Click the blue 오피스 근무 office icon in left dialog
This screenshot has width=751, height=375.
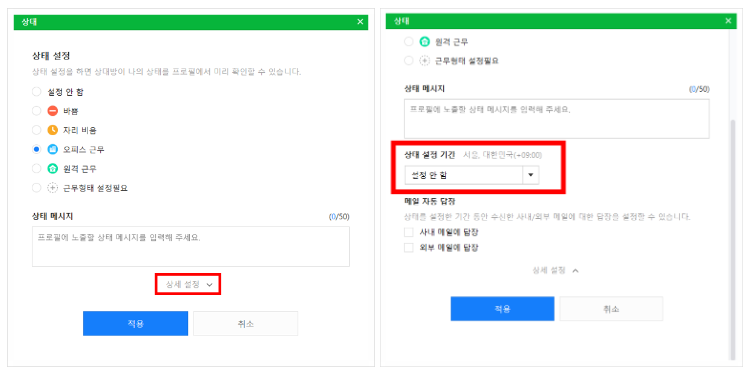[x=53, y=149]
